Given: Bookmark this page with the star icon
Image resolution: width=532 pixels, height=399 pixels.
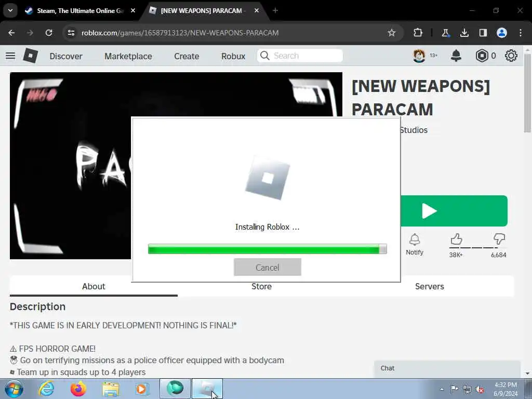Looking at the screenshot, I should coord(392,33).
